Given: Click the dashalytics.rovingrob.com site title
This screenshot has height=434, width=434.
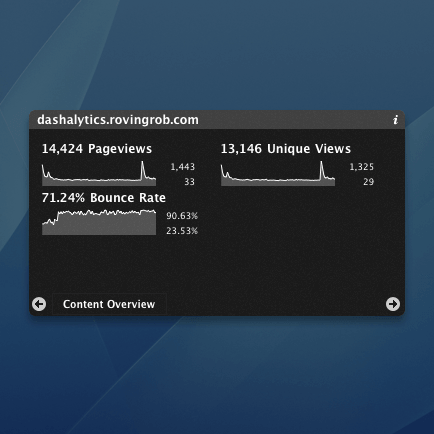Looking at the screenshot, I should [x=118, y=120].
